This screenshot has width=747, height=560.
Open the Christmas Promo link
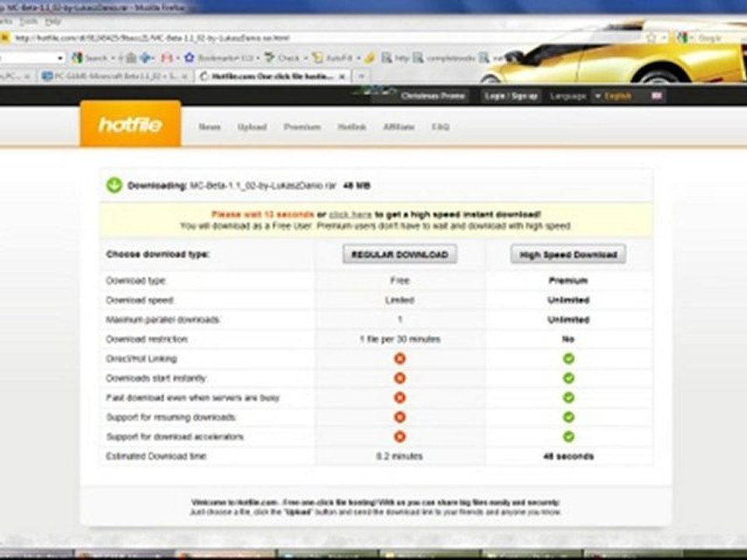point(433,96)
